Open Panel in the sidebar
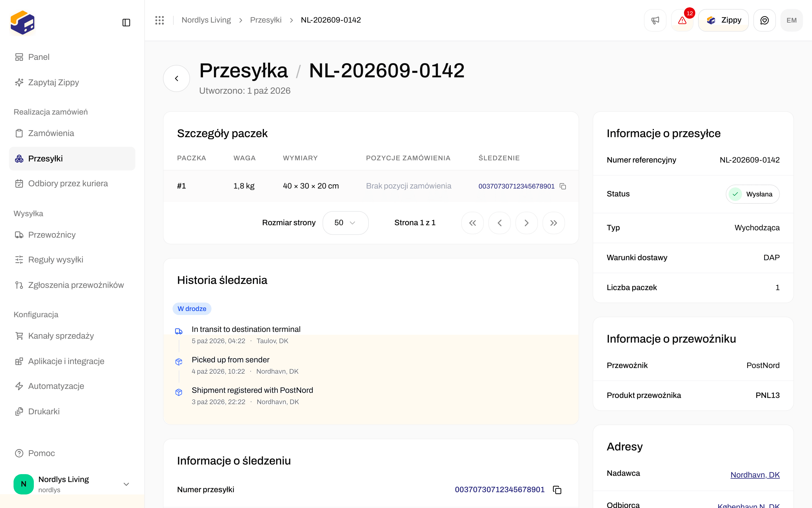The image size is (812, 508). (x=72, y=57)
